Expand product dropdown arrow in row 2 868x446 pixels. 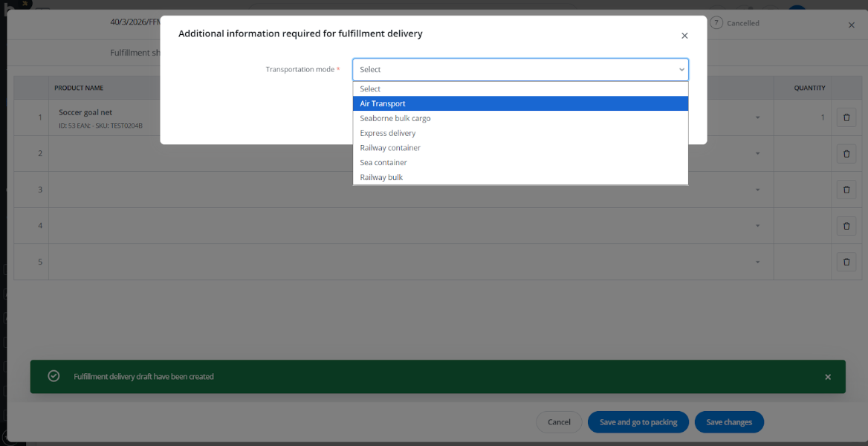(757, 154)
